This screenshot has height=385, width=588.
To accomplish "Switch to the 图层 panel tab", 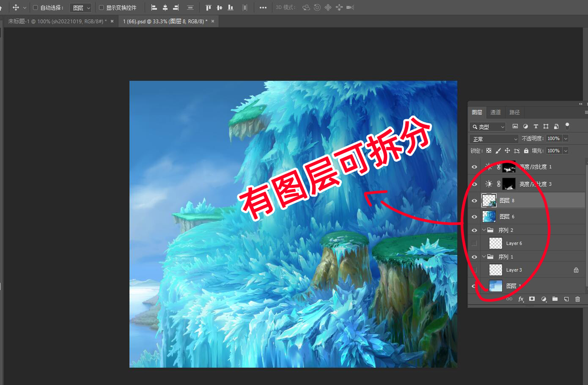I will pos(477,112).
